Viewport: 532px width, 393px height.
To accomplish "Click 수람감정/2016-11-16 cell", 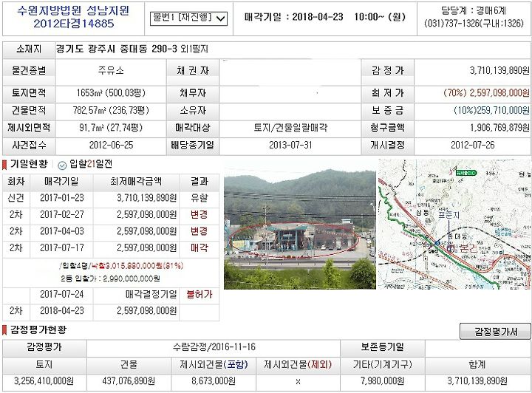I will (x=214, y=347).
